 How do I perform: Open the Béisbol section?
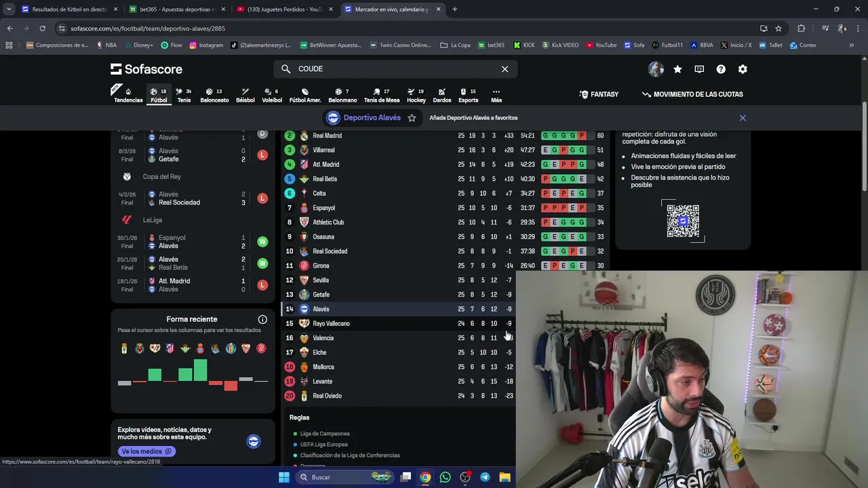[245, 95]
